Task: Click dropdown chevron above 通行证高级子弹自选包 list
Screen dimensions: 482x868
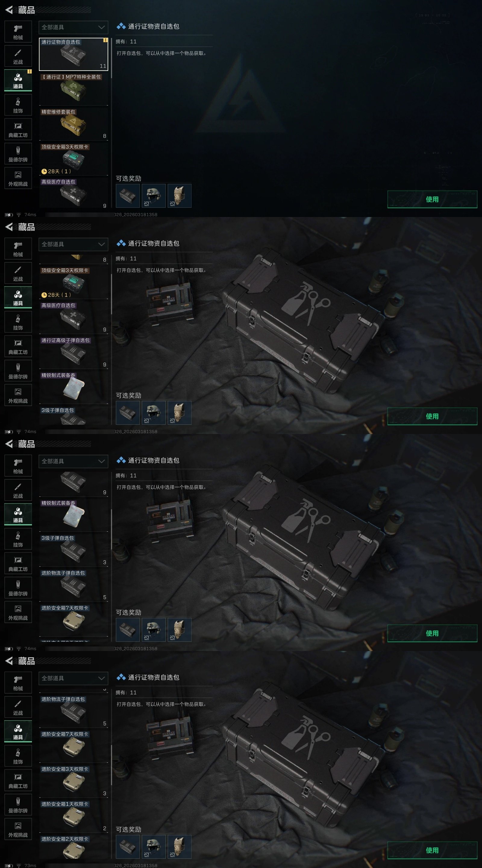Action: coord(102,244)
